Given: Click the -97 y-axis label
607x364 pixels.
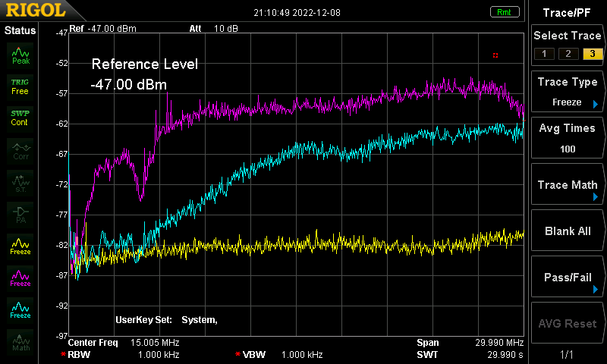Looking at the screenshot, I should coord(62,336).
